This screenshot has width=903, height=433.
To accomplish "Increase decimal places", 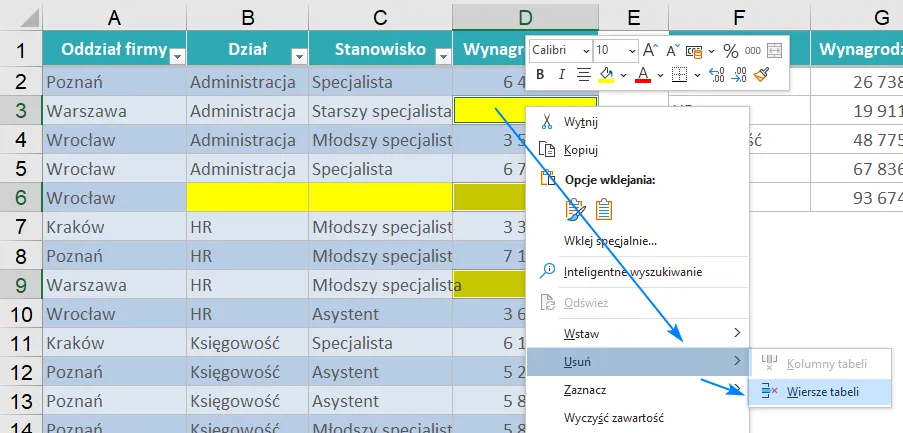I will 716,74.
